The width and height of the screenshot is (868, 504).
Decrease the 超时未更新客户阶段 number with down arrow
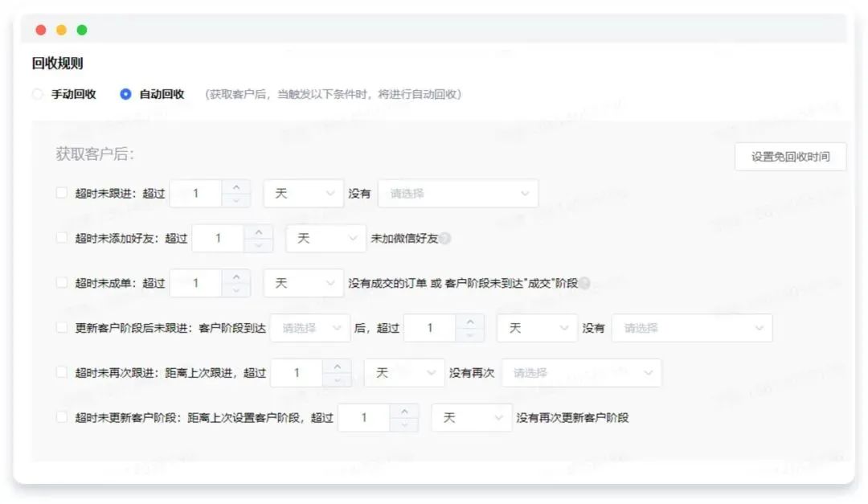coord(404,424)
